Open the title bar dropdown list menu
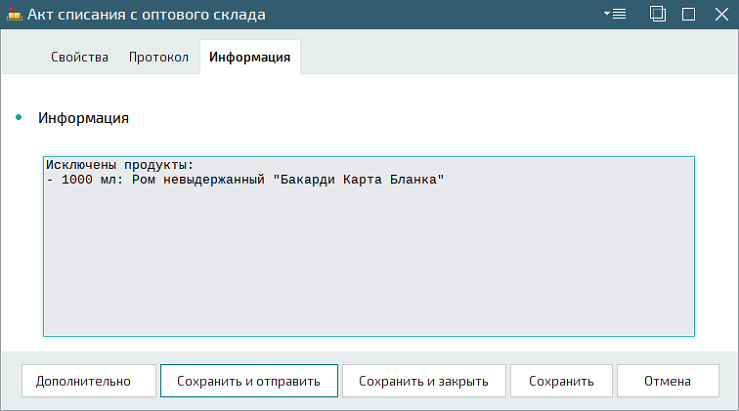The height and width of the screenshot is (411, 739). click(x=615, y=14)
